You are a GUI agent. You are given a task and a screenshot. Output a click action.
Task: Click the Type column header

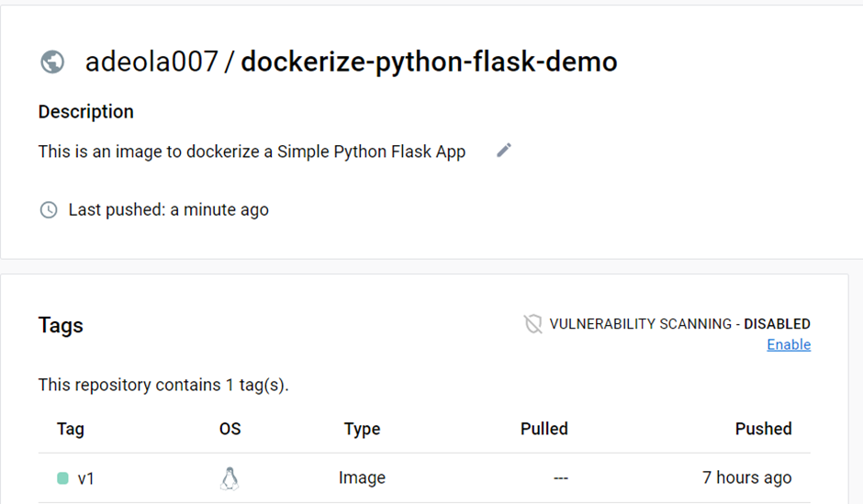362,429
